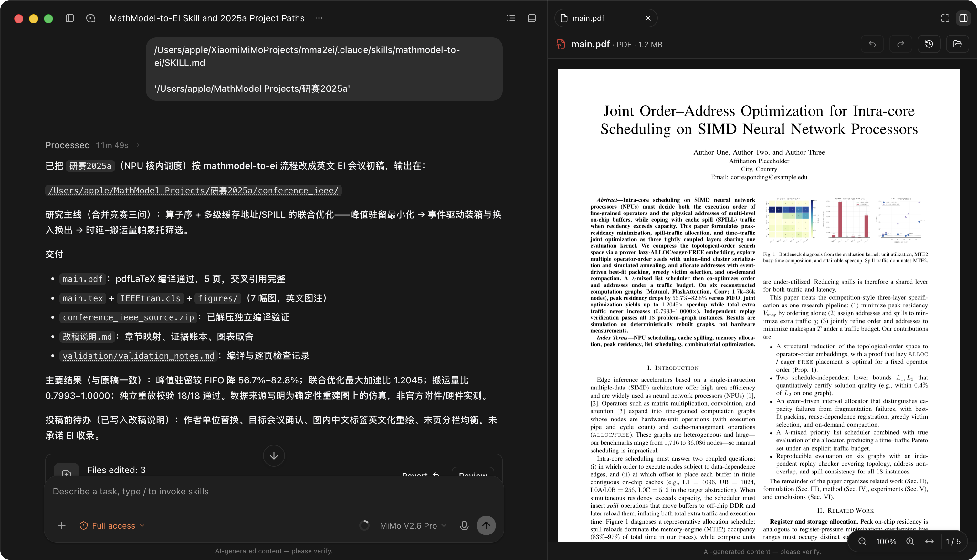Viewport: 977px width, 560px height.
Task: Zoom in on the PDF
Action: [910, 541]
